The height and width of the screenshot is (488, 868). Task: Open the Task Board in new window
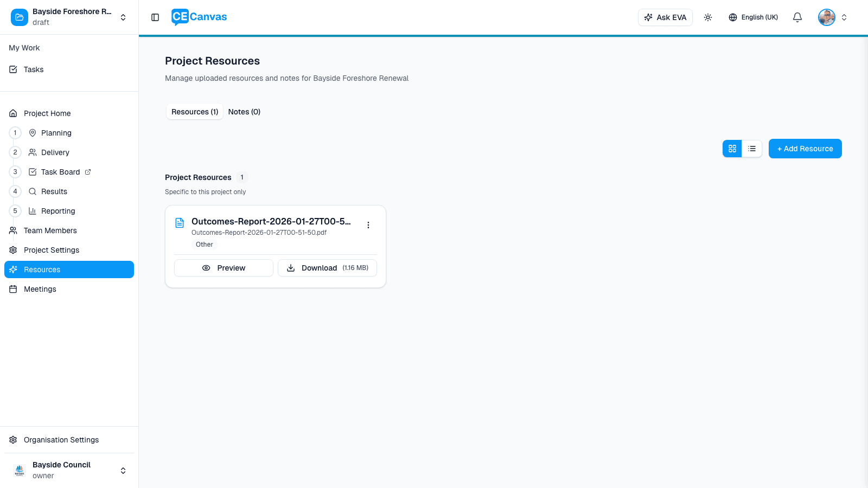(88, 171)
